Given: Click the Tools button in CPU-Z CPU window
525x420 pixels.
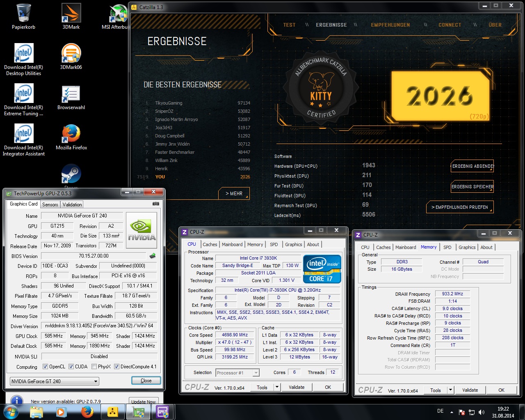Looking at the screenshot, I should (x=262, y=387).
